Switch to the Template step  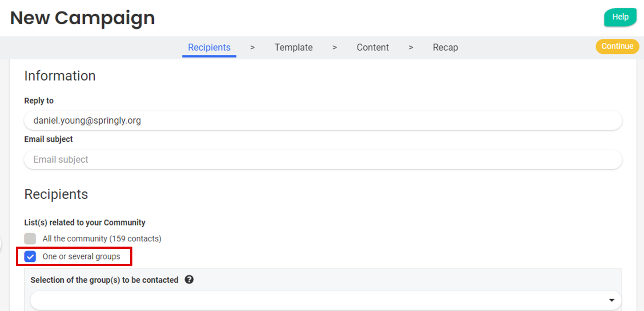293,47
